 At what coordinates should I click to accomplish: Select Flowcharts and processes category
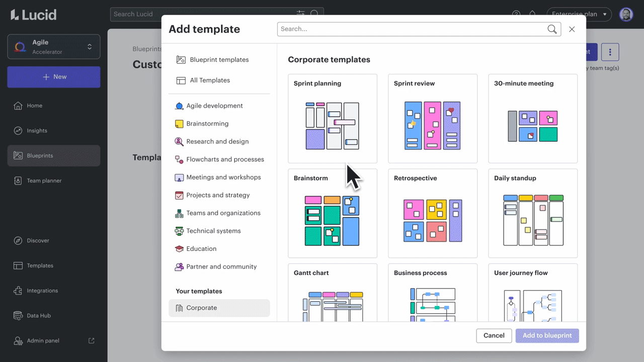click(x=179, y=159)
